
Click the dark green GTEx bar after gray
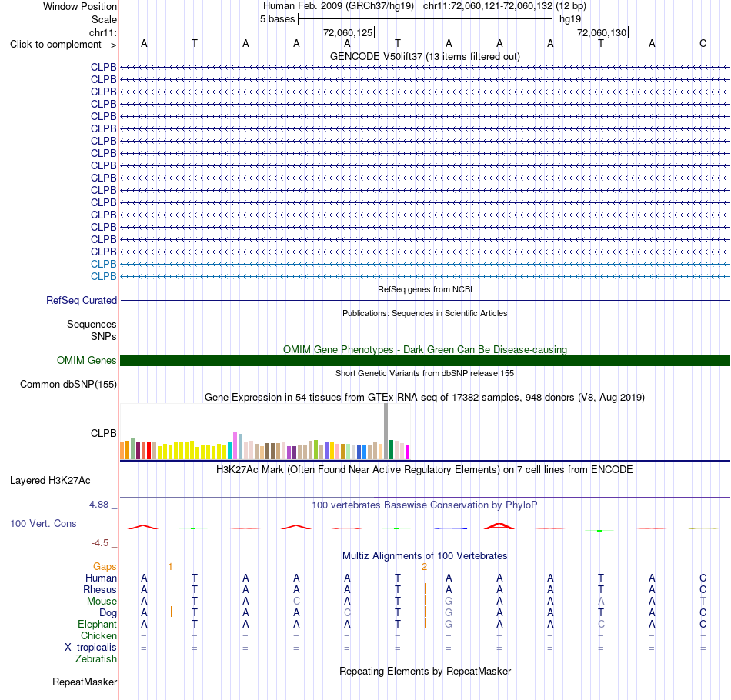pyautogui.click(x=391, y=450)
